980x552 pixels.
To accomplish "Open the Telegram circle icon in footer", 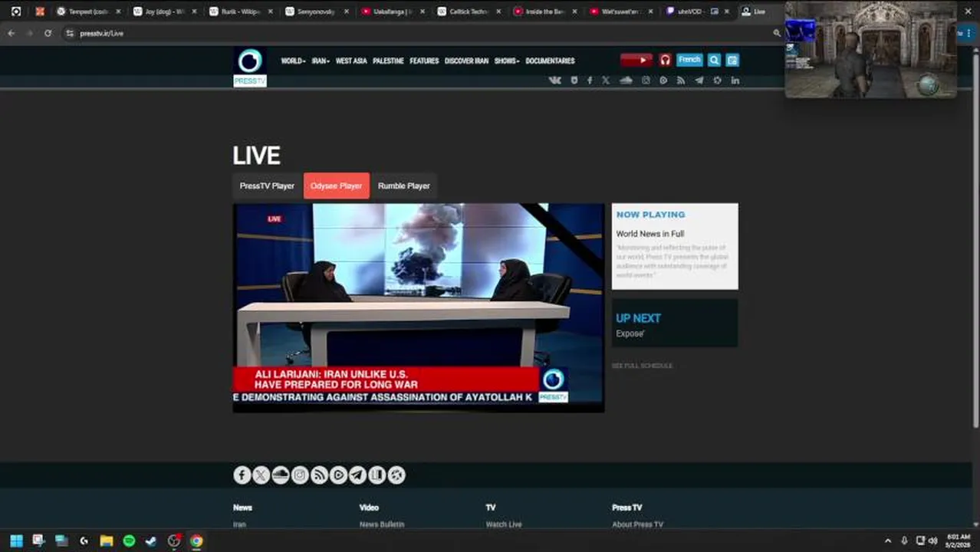I will [x=357, y=475].
